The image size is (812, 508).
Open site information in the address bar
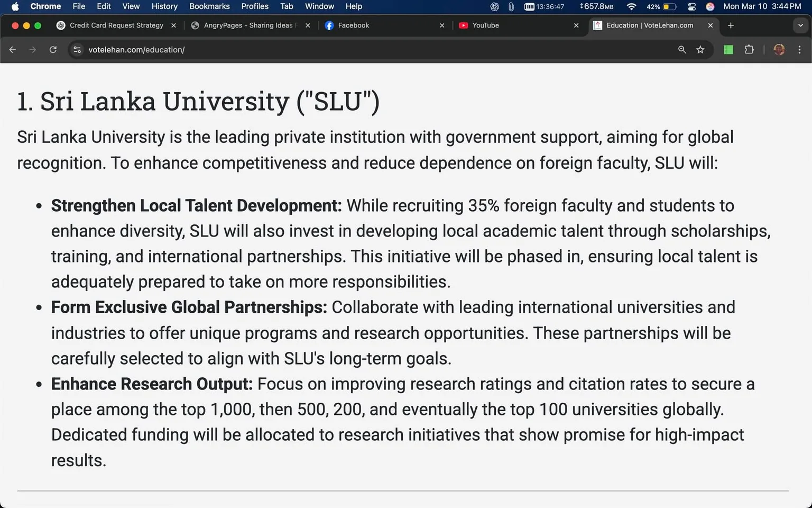click(x=77, y=49)
